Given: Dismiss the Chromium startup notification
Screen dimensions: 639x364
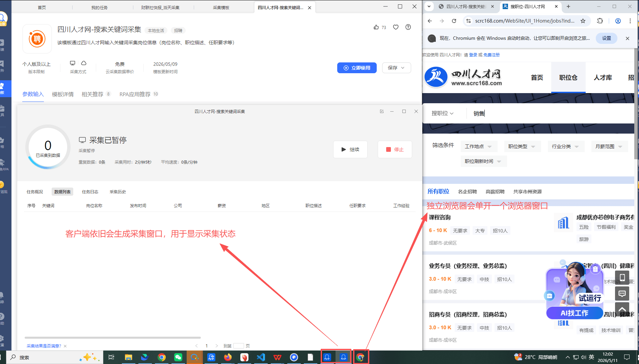Looking at the screenshot, I should coord(628,38).
